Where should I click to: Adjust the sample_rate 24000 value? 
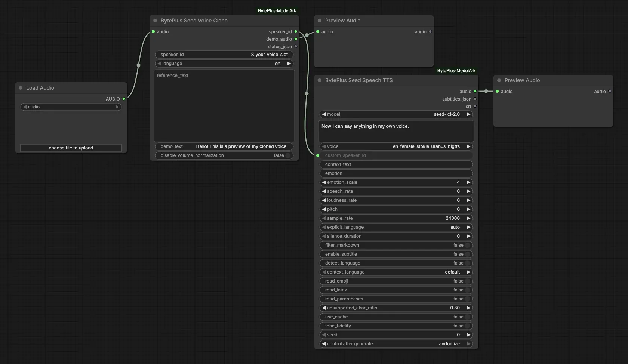pyautogui.click(x=396, y=218)
